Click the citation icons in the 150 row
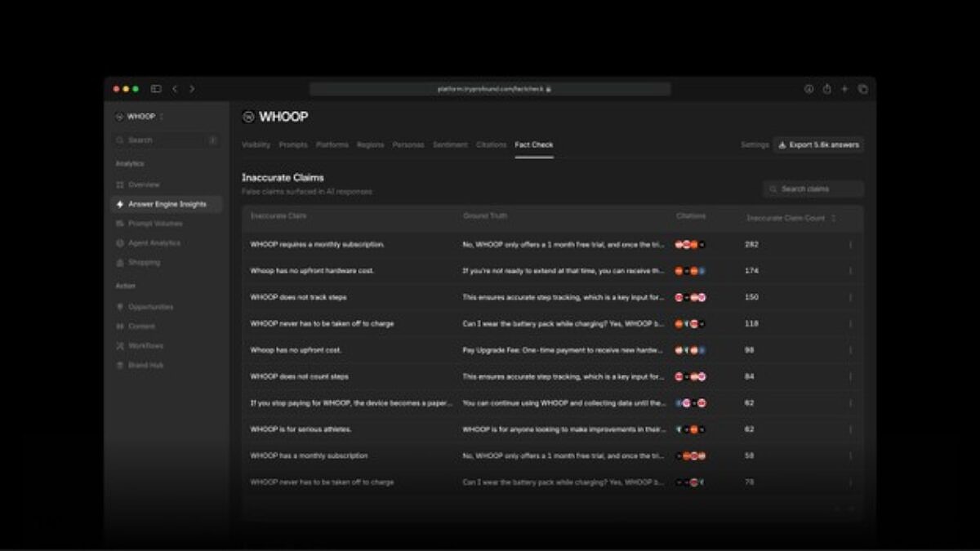The image size is (980, 551). tap(691, 297)
